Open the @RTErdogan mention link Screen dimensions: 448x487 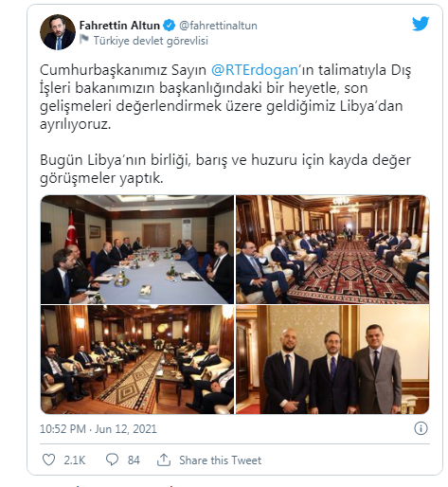coord(255,70)
